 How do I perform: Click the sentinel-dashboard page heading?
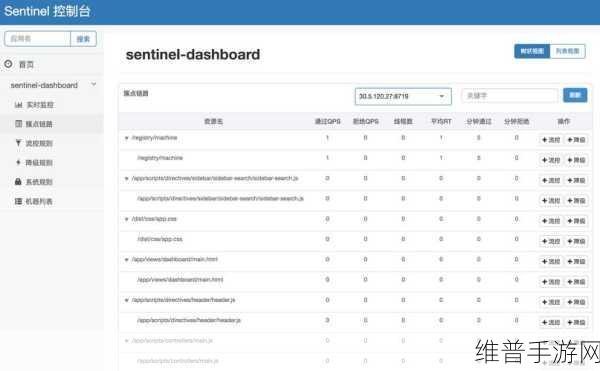tap(193, 54)
